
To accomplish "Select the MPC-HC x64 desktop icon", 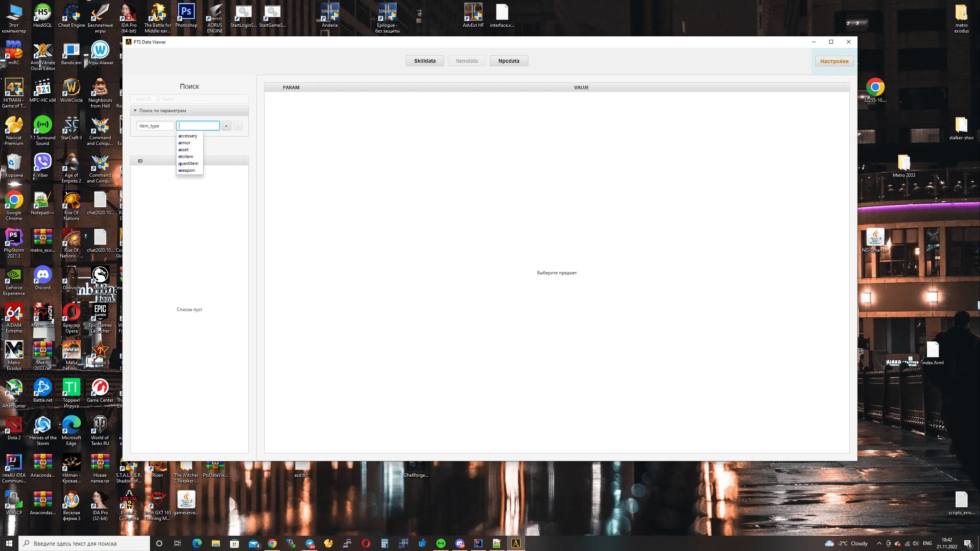I will click(42, 91).
